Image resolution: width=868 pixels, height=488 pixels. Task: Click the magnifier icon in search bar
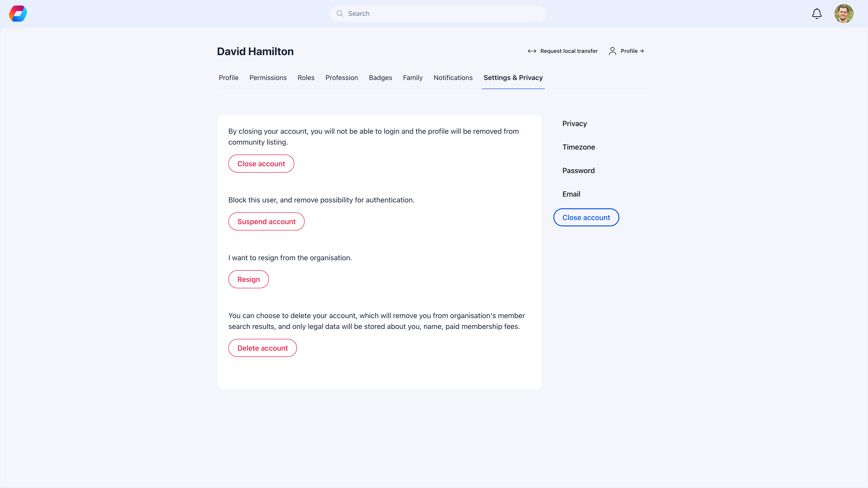click(x=340, y=14)
